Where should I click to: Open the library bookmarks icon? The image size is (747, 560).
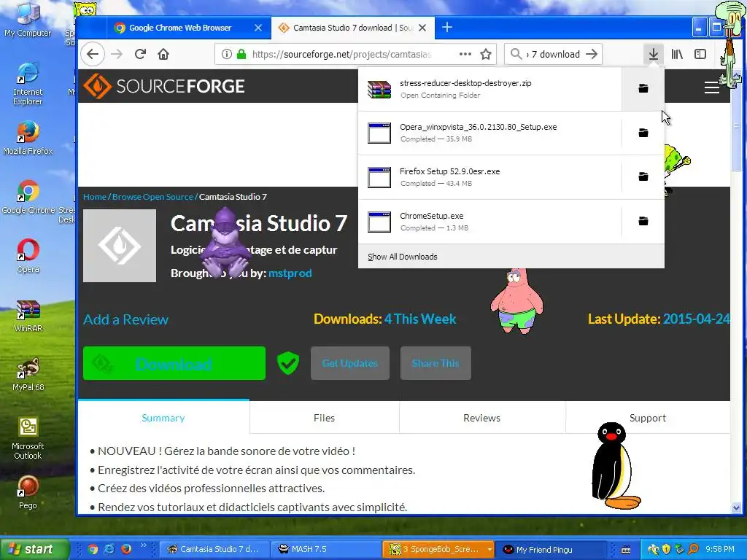pos(677,54)
